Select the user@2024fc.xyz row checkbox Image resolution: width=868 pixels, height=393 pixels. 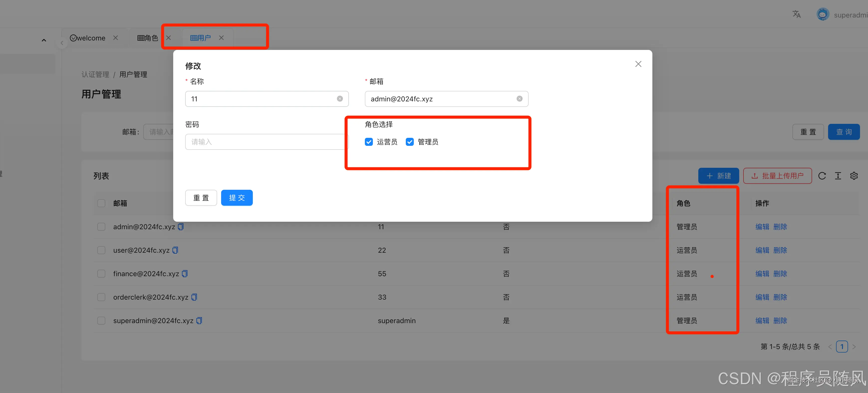coord(101,250)
